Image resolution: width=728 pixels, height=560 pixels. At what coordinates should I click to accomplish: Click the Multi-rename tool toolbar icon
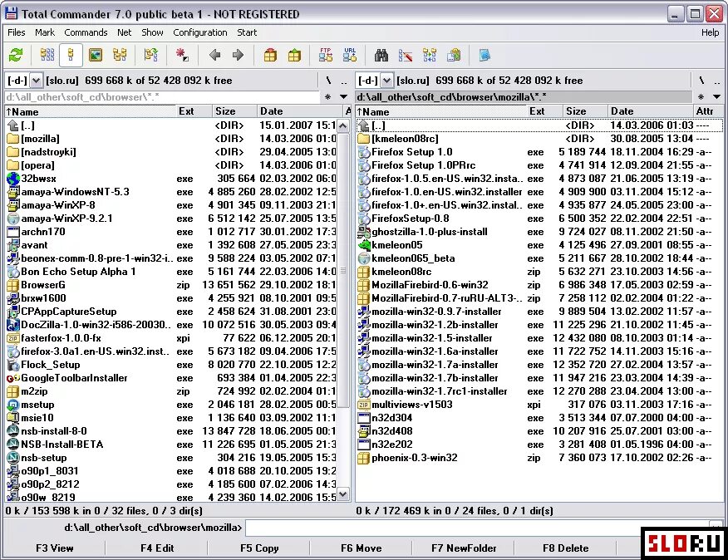point(406,56)
